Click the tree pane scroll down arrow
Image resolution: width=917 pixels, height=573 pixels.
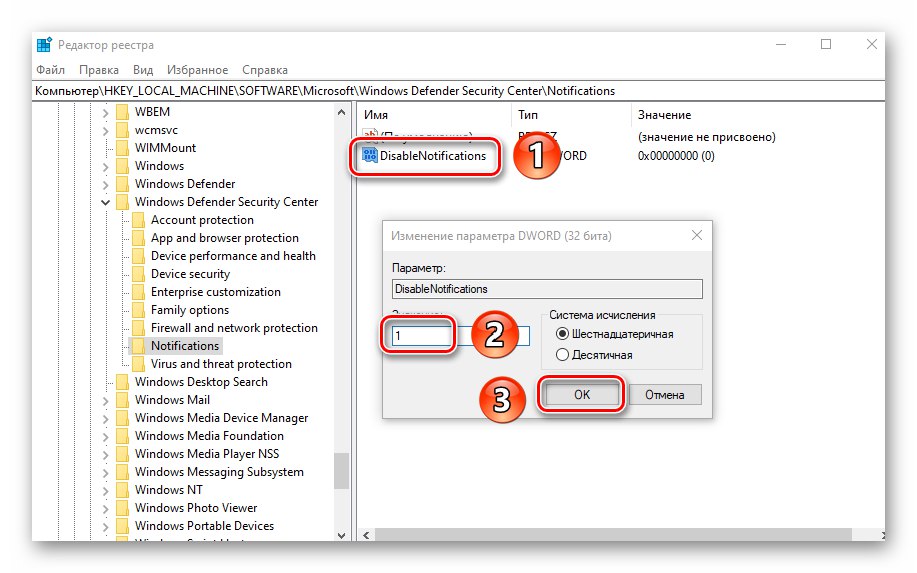tap(342, 535)
